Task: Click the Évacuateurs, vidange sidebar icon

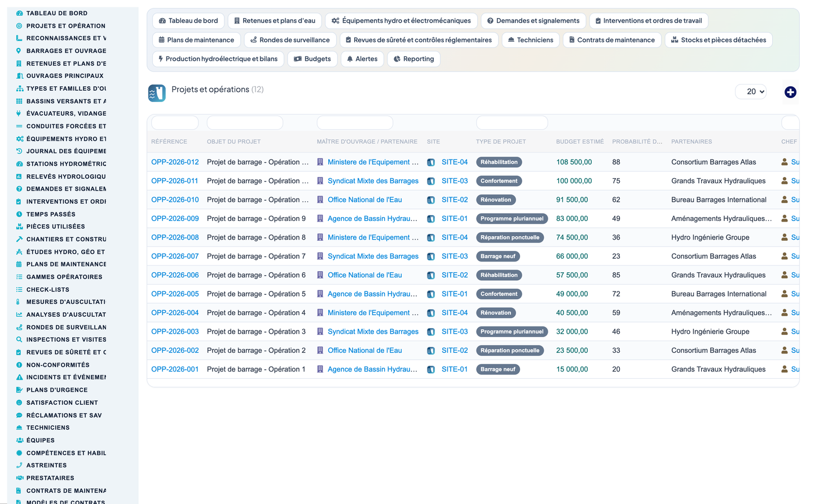Action: tap(19, 114)
